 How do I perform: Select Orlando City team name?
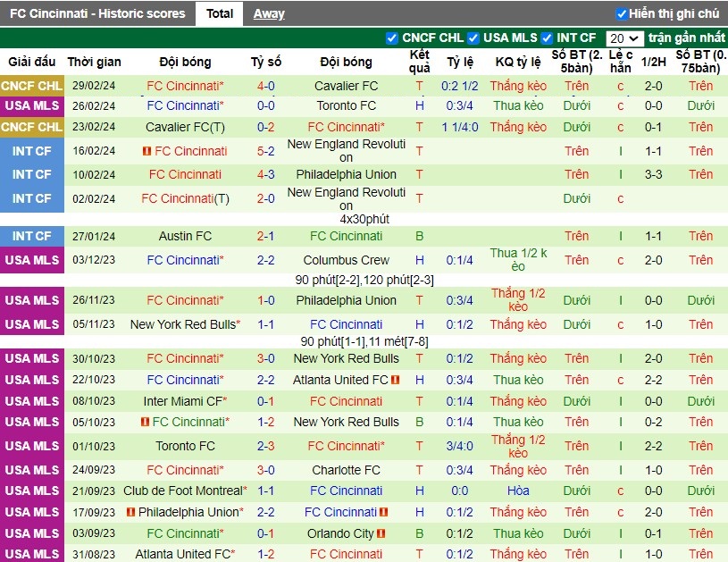[x=340, y=533]
